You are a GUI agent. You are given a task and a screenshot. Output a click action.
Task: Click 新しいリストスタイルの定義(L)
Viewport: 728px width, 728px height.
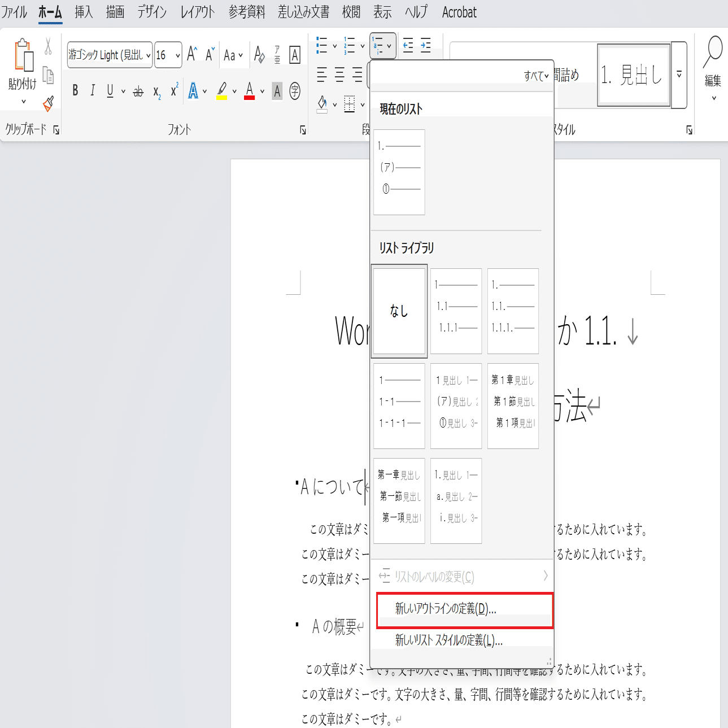(449, 640)
